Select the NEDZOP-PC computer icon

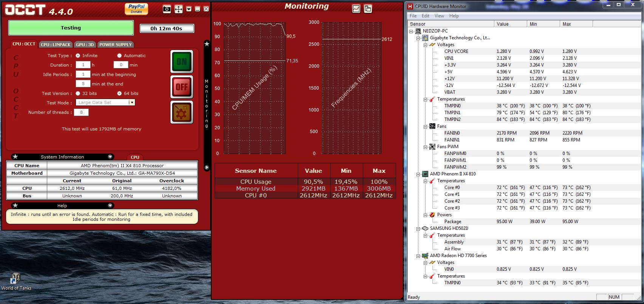pyautogui.click(x=418, y=31)
